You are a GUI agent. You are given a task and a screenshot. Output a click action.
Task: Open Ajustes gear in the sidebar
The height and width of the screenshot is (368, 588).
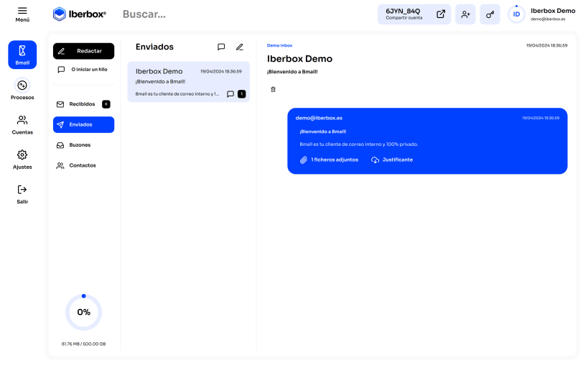click(x=22, y=160)
